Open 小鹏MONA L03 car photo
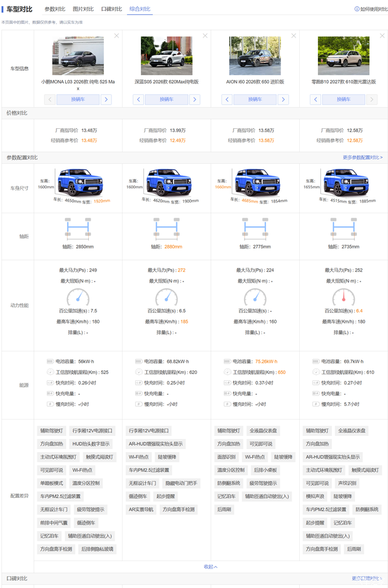This screenshot has width=388, height=588. [78, 56]
